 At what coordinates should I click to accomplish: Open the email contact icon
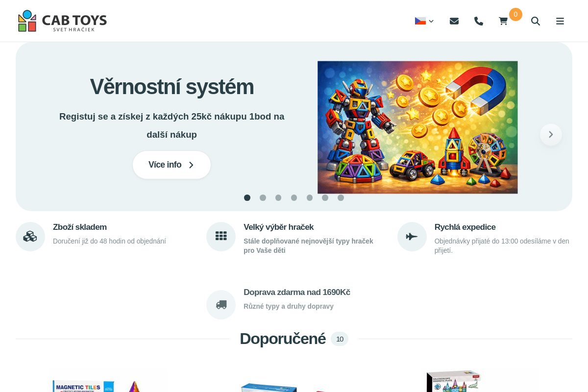[454, 21]
